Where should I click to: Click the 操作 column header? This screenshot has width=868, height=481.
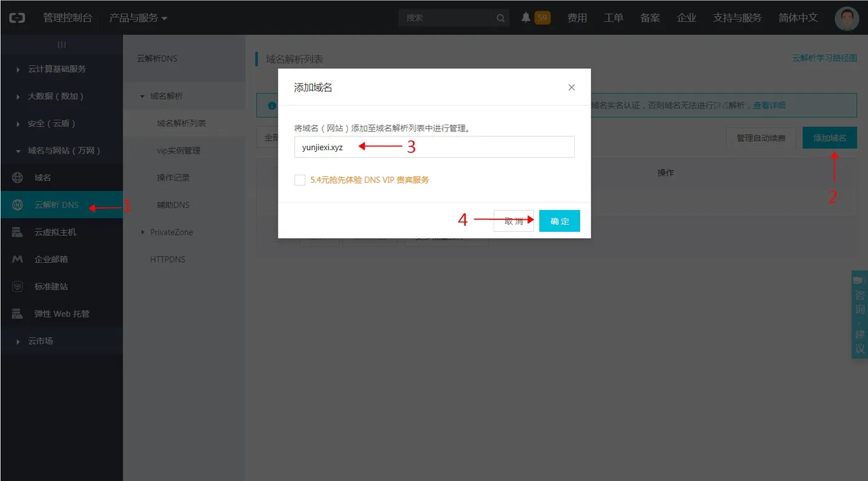tap(665, 172)
